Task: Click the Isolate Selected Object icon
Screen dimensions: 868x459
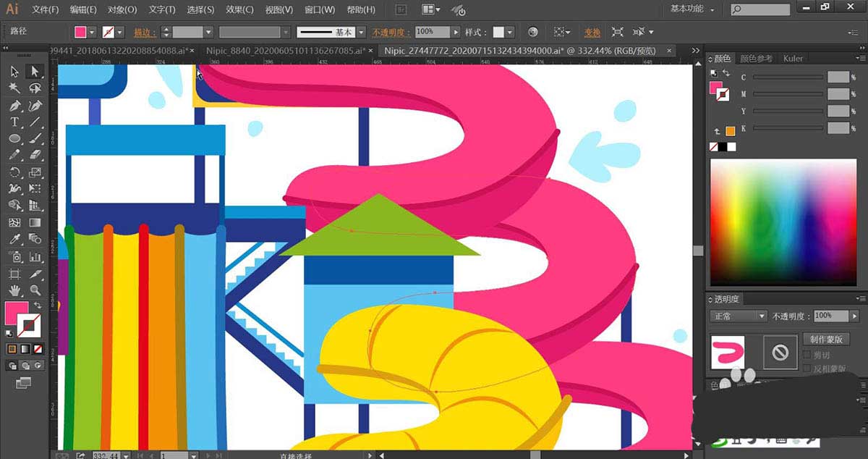Action: [x=617, y=32]
